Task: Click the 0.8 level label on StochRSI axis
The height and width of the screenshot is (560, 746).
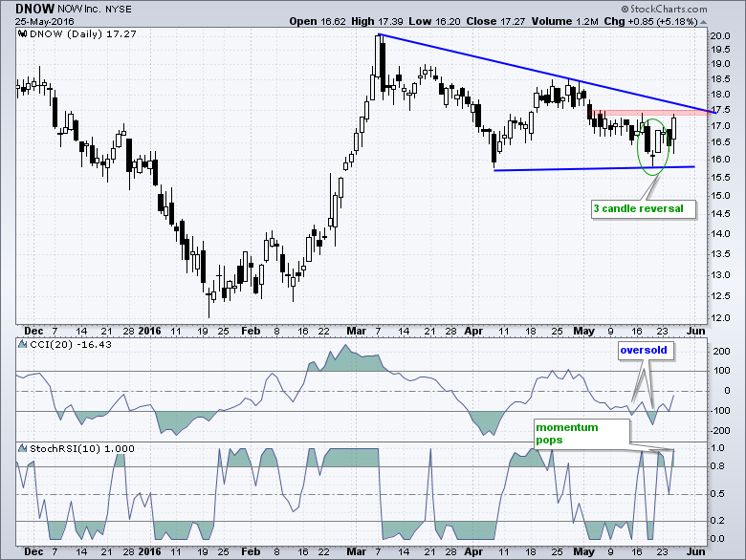Action: tap(717, 466)
